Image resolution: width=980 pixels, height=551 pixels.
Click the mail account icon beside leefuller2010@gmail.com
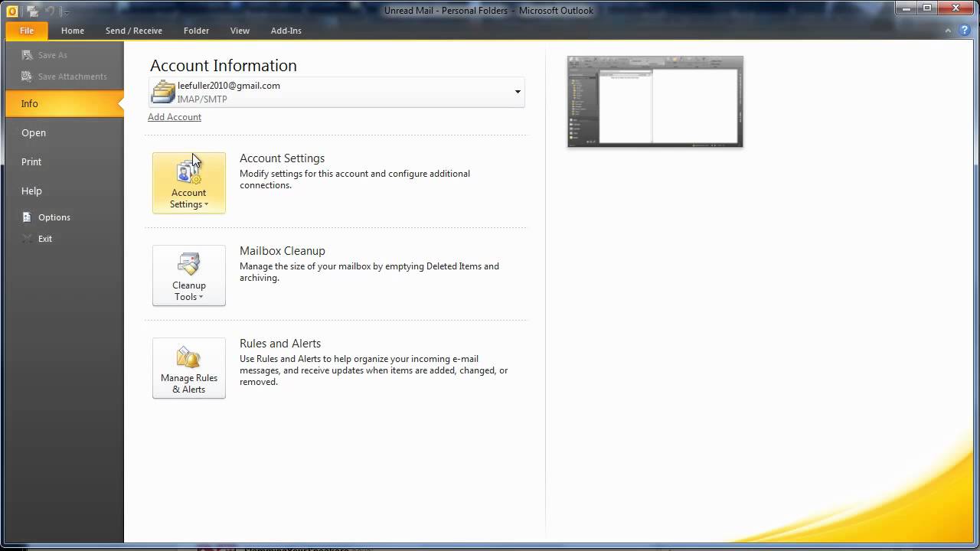click(x=163, y=92)
